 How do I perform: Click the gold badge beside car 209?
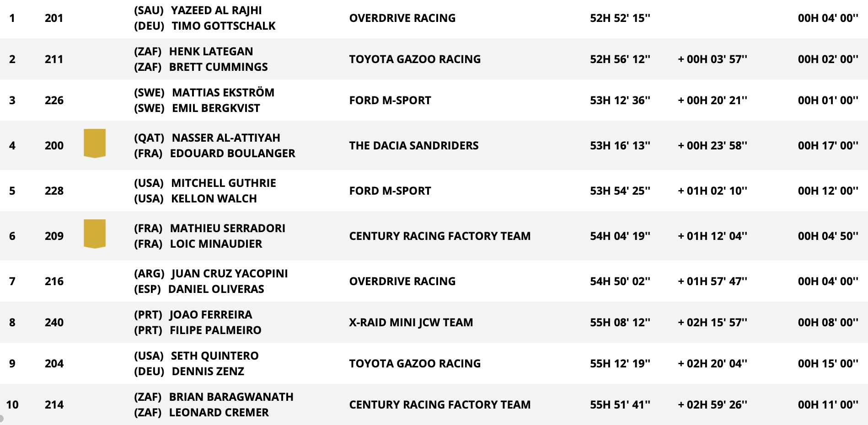[x=95, y=234]
